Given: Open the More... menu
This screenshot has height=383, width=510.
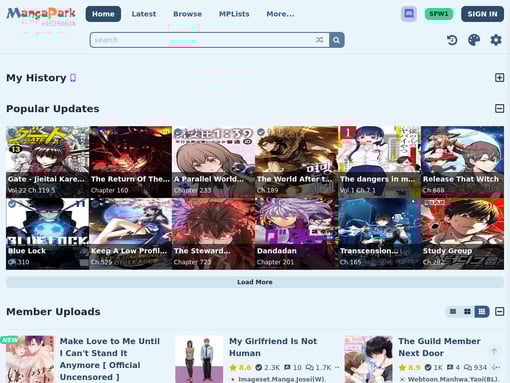Looking at the screenshot, I should click(x=280, y=14).
